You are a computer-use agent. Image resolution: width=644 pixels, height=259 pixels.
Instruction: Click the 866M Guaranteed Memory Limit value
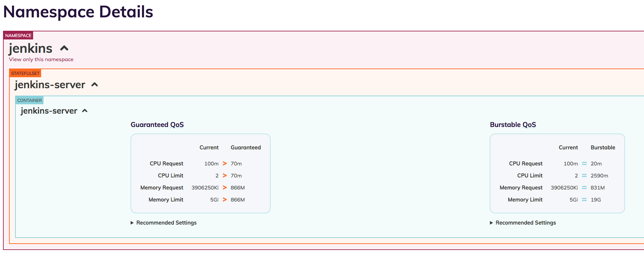click(x=238, y=200)
